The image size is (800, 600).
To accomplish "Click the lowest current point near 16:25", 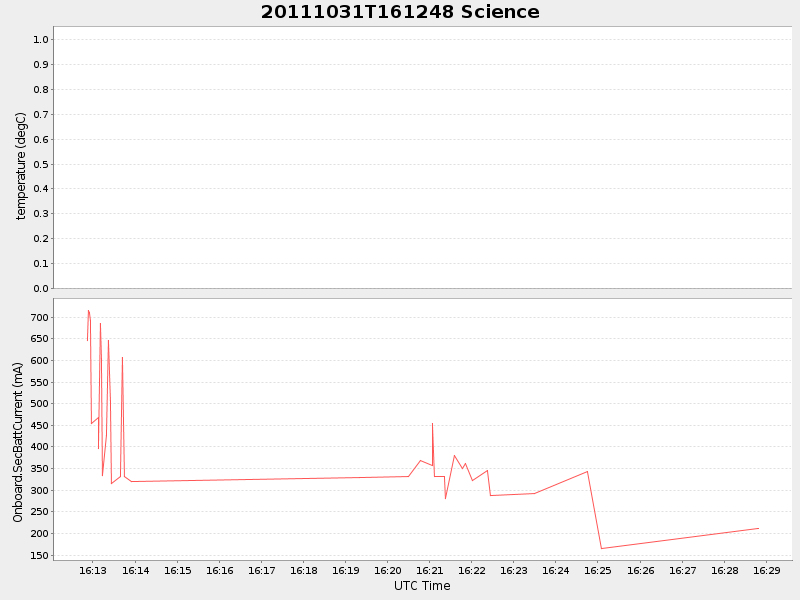I will 602,548.
